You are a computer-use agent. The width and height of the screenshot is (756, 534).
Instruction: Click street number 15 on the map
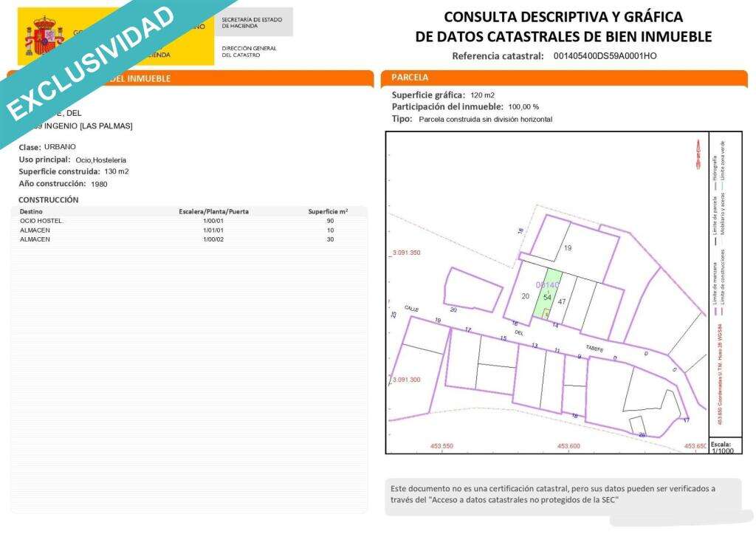coord(503,338)
